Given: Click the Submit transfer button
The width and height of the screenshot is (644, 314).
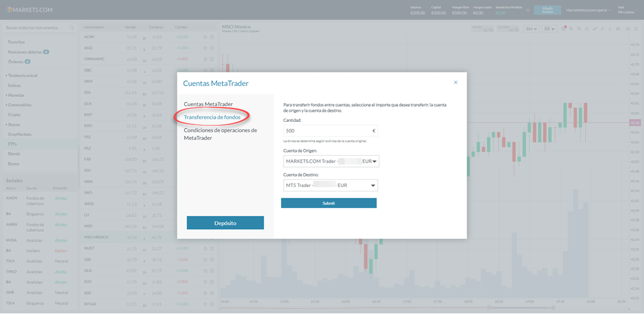Looking at the screenshot, I should click(x=328, y=203).
